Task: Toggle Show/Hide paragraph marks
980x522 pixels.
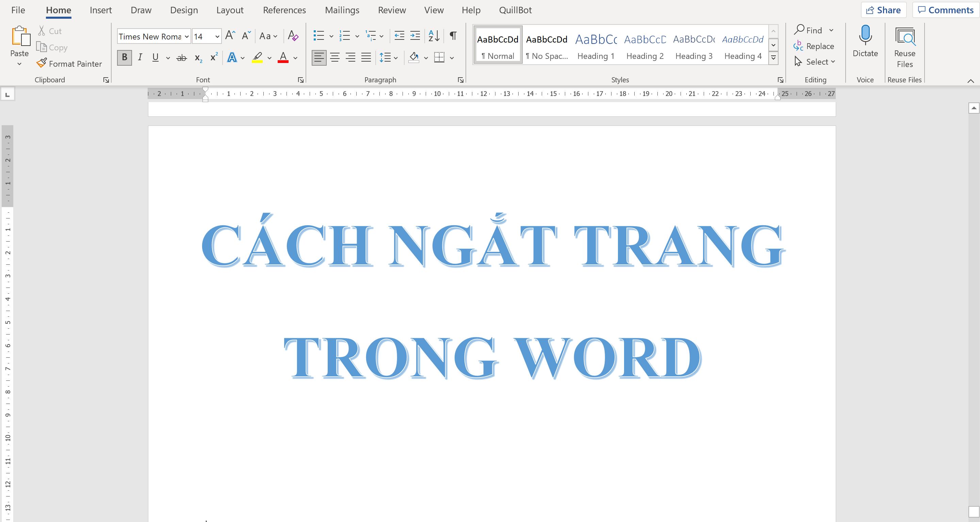Action: (452, 35)
